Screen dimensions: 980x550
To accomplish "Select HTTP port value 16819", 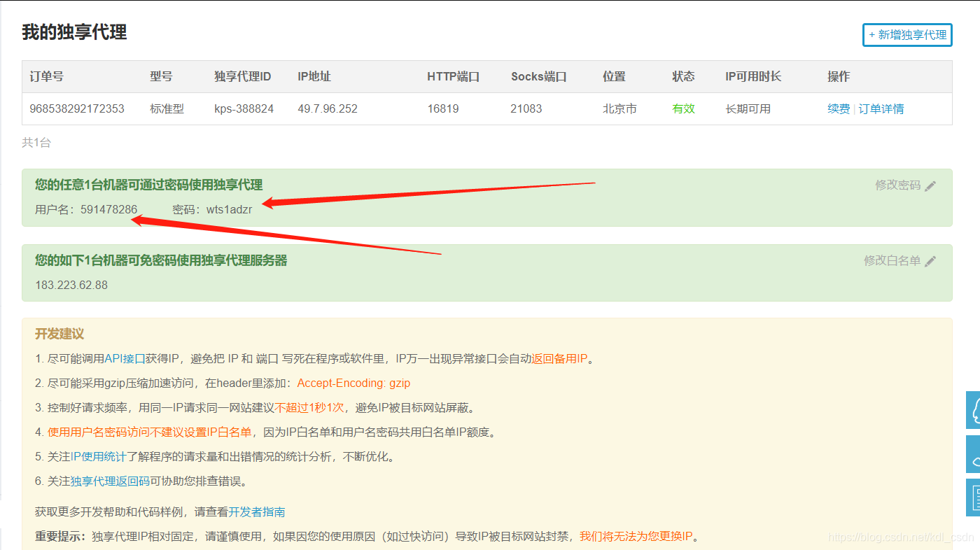I will [x=443, y=109].
